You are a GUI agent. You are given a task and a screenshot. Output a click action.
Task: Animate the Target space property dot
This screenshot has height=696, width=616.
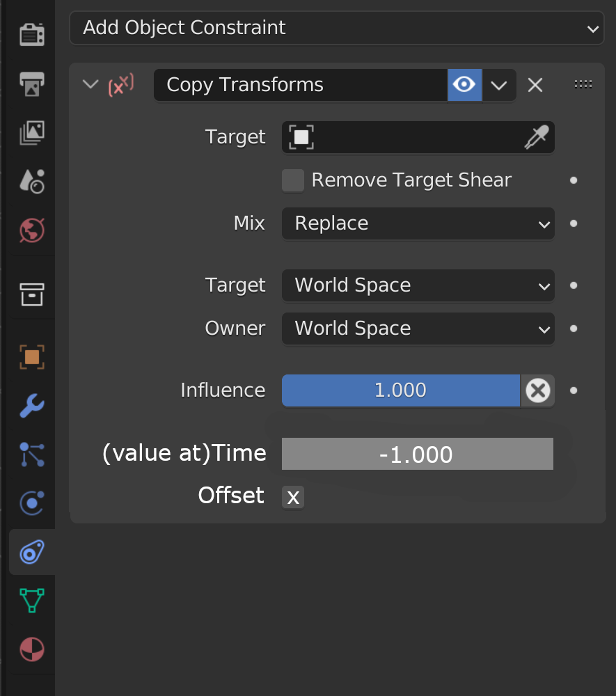[x=574, y=285]
